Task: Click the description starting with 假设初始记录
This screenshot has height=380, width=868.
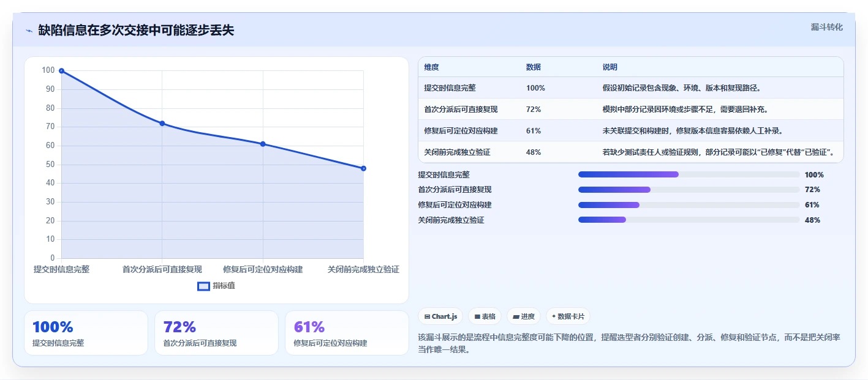Action: click(683, 88)
